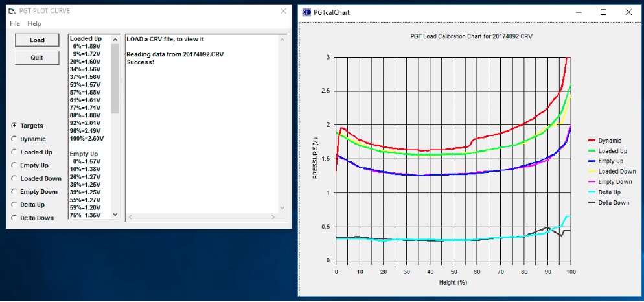The width and height of the screenshot is (644, 302).
Task: Select the Targets radio button
Action: 15,126
